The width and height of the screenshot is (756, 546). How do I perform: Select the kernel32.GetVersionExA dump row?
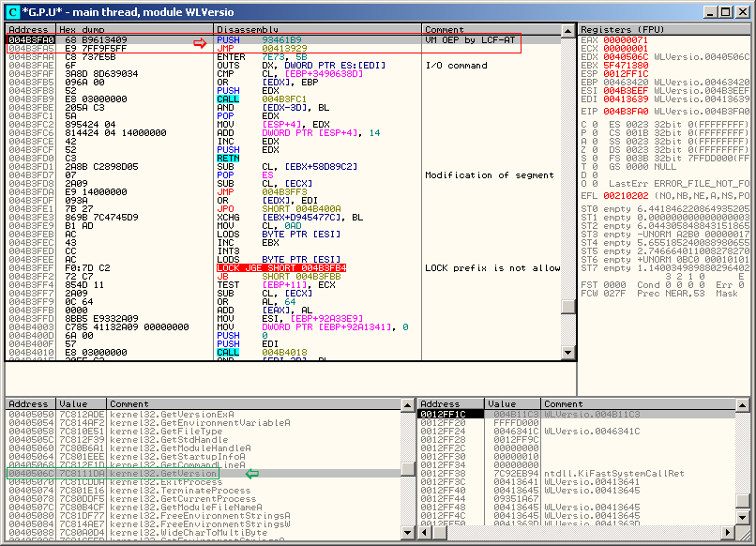[x=204, y=415]
